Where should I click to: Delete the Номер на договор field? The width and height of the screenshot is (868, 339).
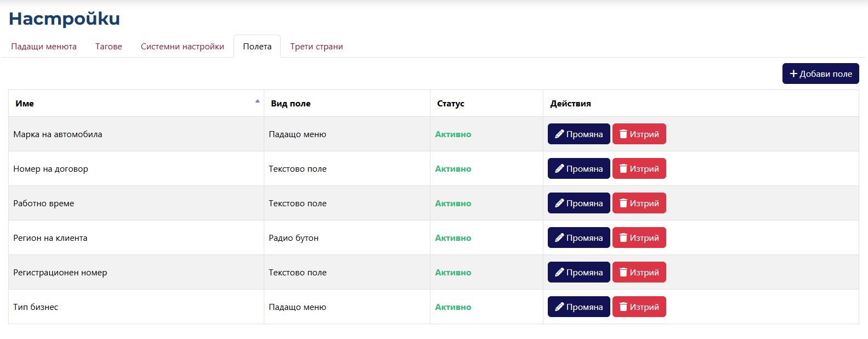tap(639, 168)
